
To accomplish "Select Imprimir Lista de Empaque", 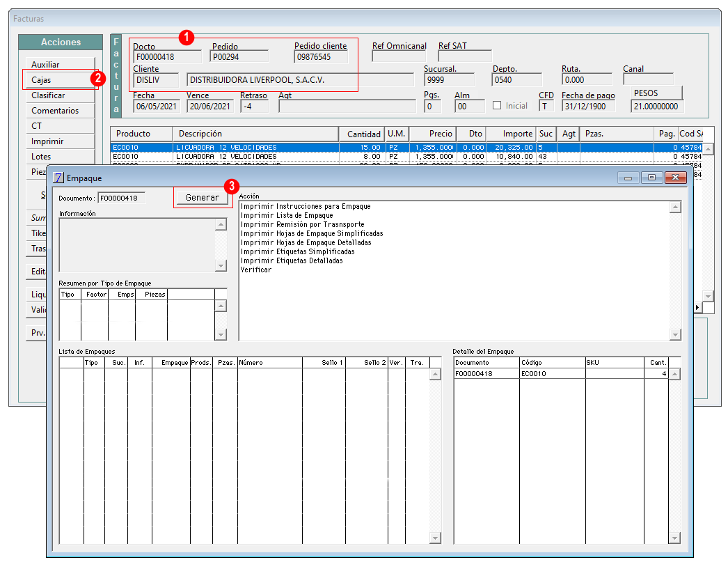I will (x=287, y=215).
